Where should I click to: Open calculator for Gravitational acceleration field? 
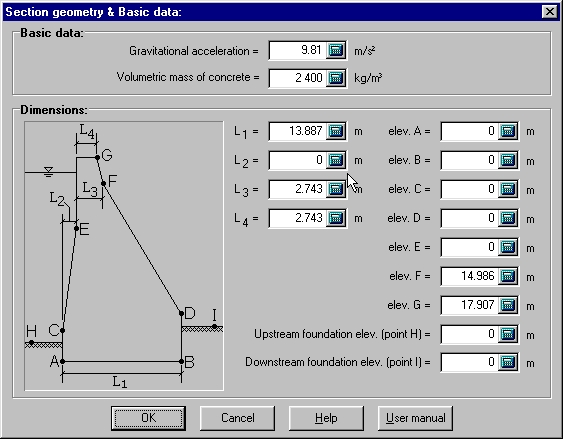336,50
